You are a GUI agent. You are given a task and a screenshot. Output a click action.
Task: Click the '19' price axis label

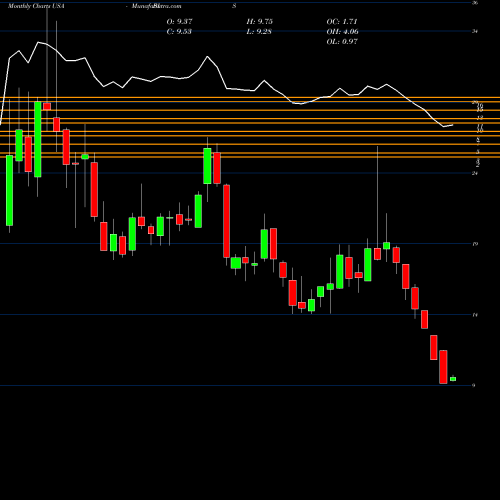pyautogui.click(x=475, y=244)
